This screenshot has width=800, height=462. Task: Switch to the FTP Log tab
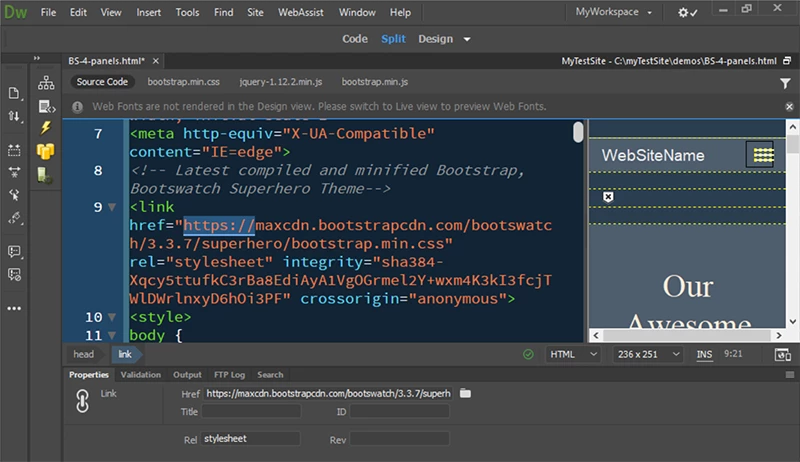coord(229,375)
